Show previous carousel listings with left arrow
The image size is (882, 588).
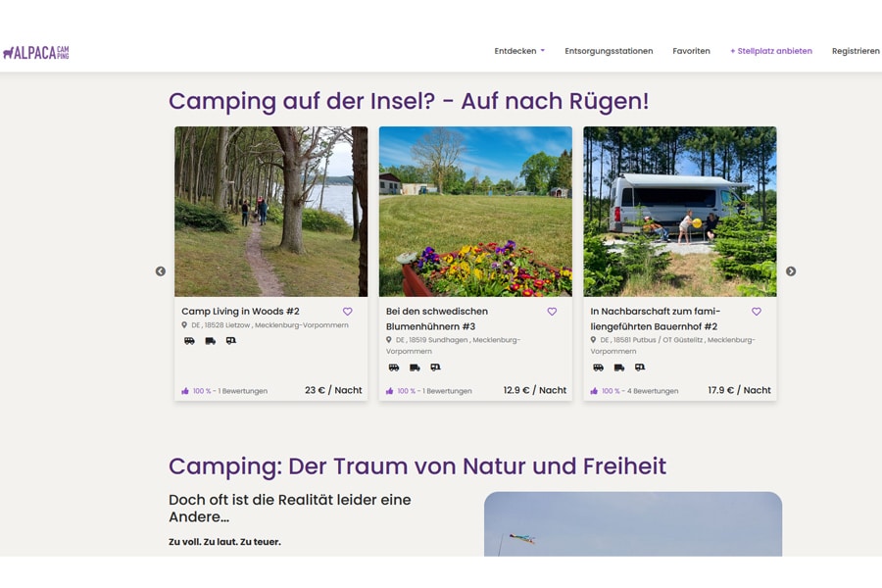pyautogui.click(x=161, y=271)
